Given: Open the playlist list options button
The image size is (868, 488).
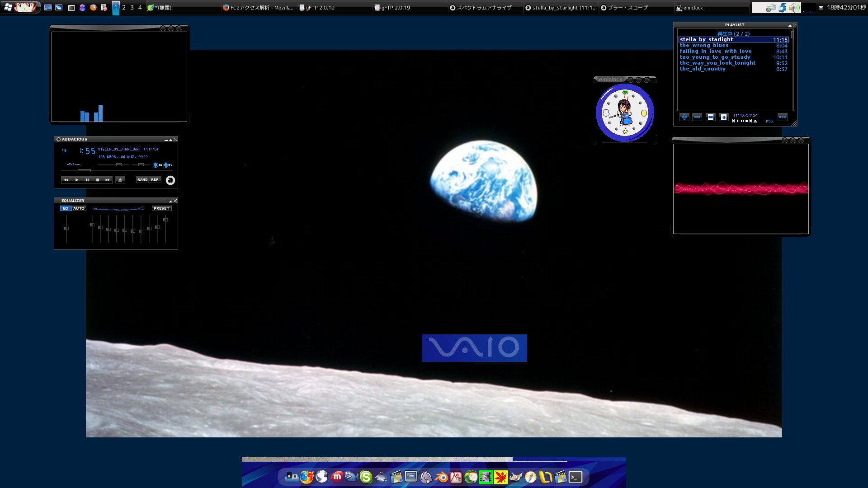Looking at the screenshot, I should pyautogui.click(x=783, y=117).
